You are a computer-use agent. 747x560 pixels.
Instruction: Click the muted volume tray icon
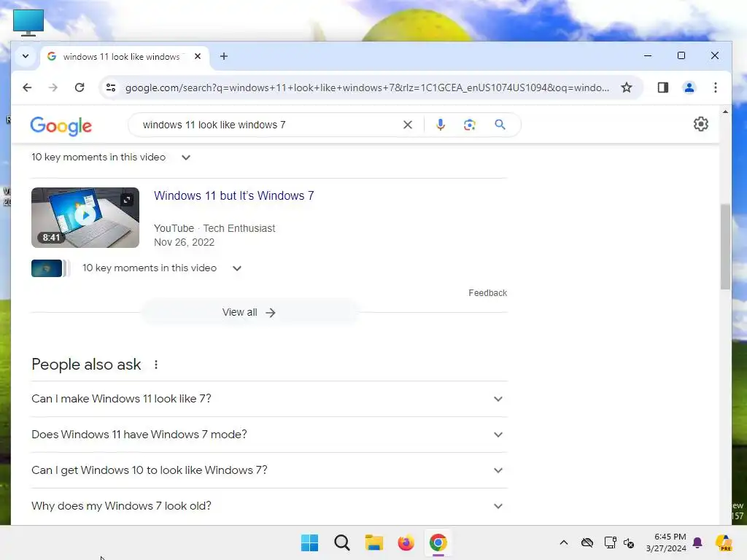click(628, 542)
